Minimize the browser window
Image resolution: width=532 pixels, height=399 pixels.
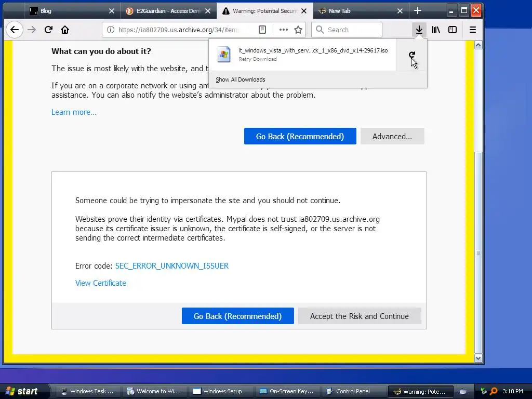(x=451, y=11)
